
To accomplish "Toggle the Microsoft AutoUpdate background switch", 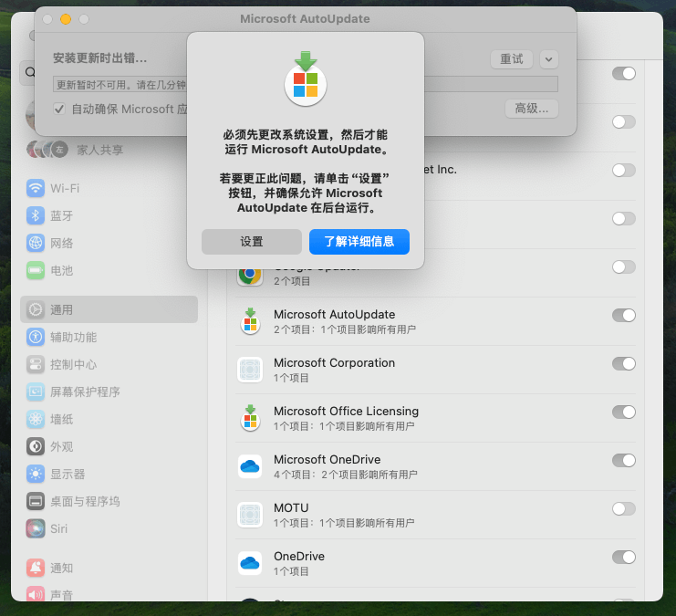I will tap(624, 316).
